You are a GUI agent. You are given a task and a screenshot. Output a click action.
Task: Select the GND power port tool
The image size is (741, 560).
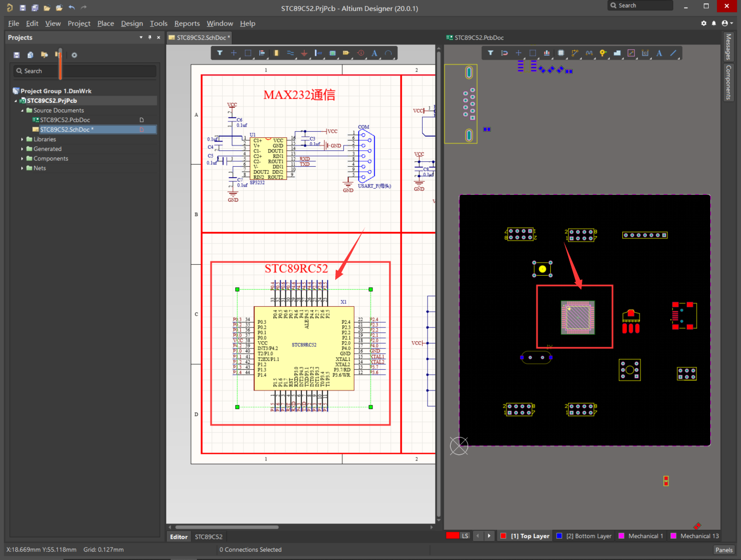coord(305,52)
